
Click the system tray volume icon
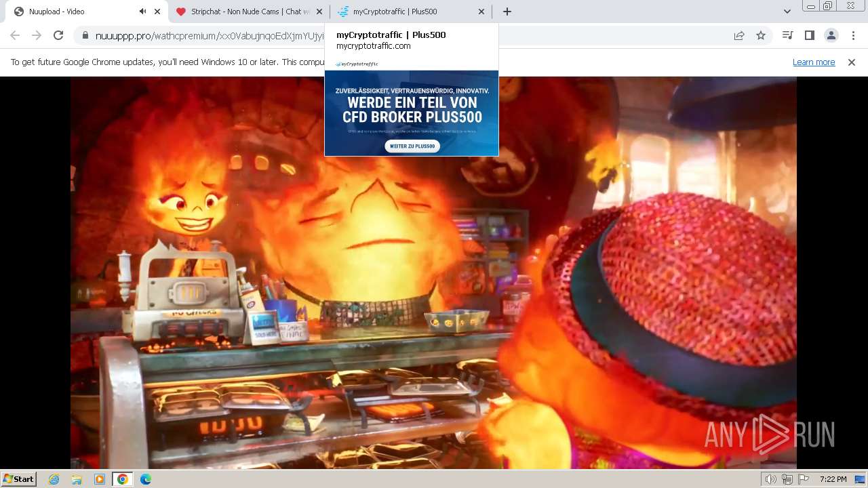point(770,479)
